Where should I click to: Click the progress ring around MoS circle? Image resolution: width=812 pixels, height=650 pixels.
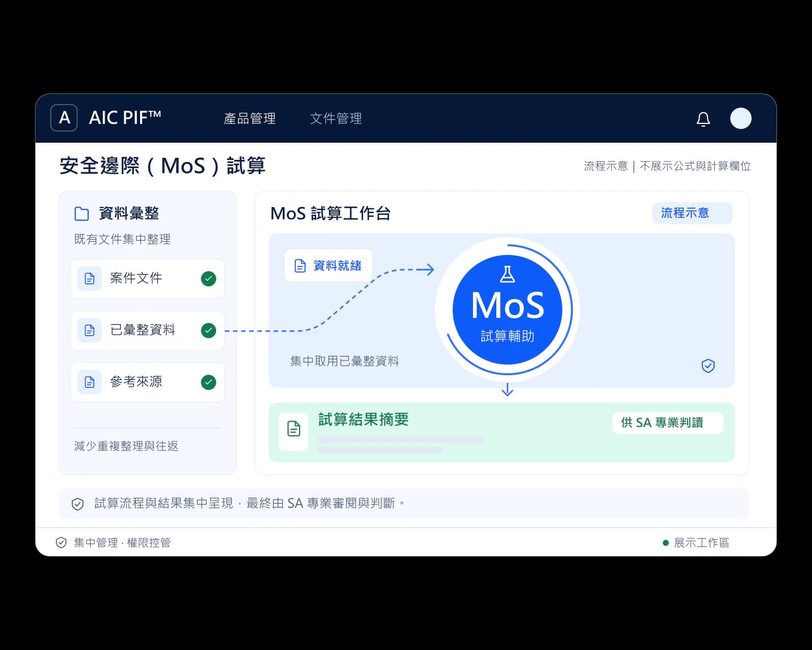(x=571, y=310)
